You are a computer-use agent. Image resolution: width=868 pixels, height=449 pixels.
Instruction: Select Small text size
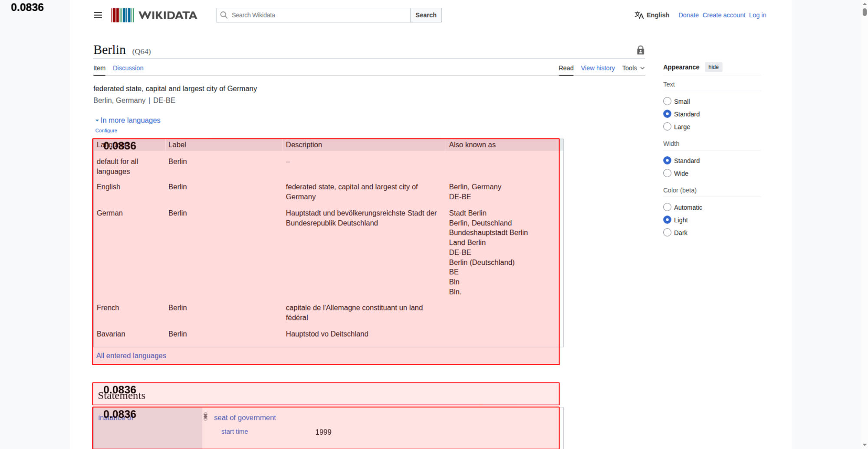pyautogui.click(x=667, y=101)
